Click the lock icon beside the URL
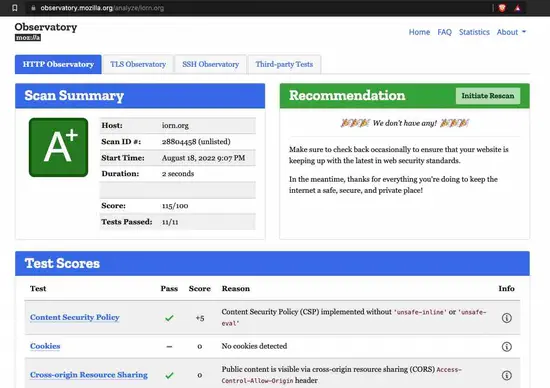Viewport: 550px width, 388px height. (x=33, y=8)
